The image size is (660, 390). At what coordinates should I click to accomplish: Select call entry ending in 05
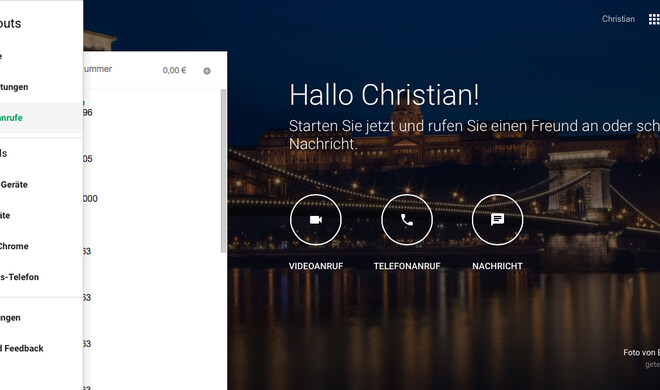(88, 159)
